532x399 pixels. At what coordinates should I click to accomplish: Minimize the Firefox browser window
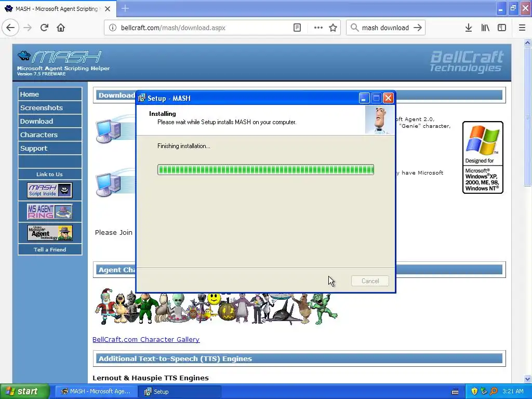[501, 9]
